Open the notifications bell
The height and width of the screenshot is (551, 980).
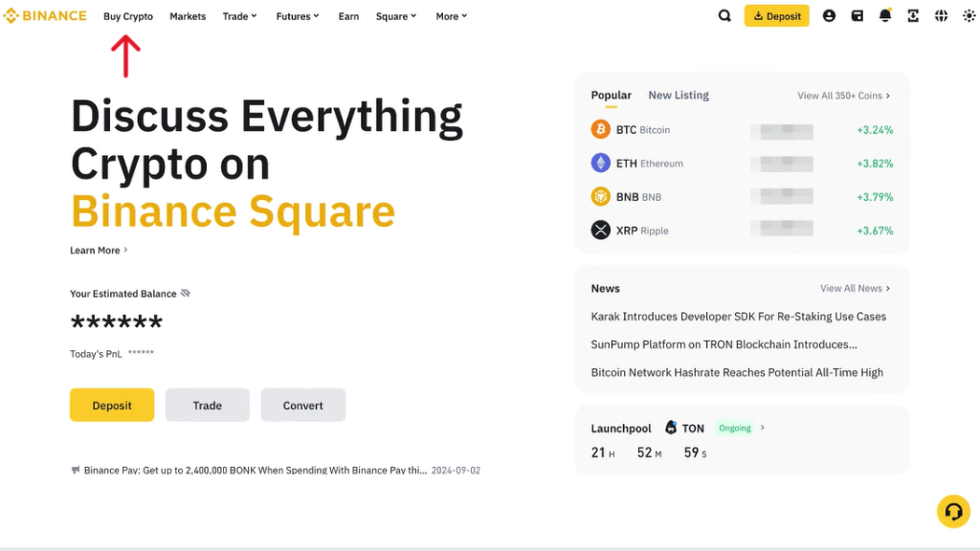(x=885, y=15)
